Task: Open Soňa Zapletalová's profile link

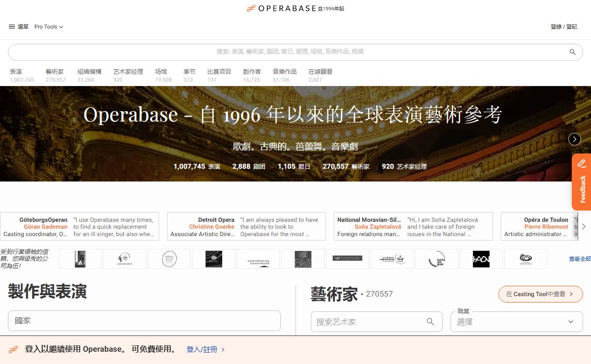Action: point(378,227)
